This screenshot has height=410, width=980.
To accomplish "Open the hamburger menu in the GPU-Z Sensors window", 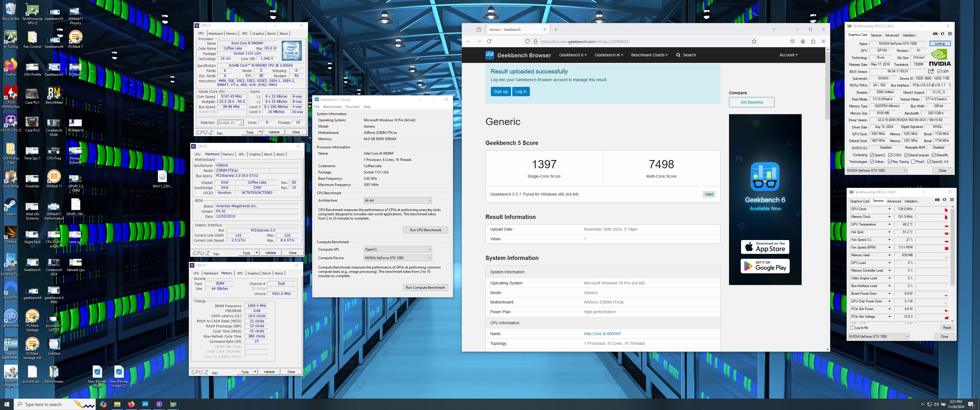I will tap(952, 200).
